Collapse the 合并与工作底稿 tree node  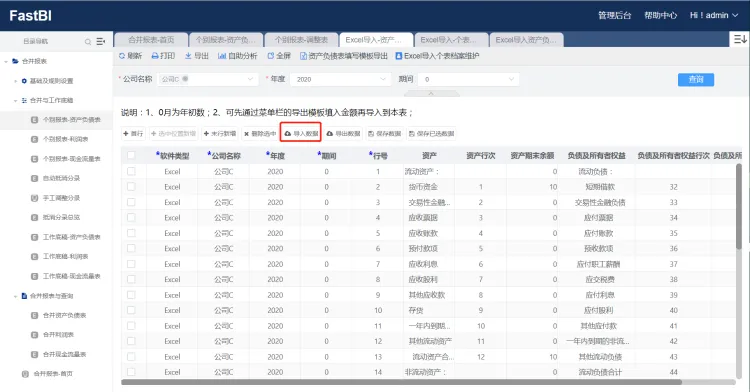pos(15,100)
